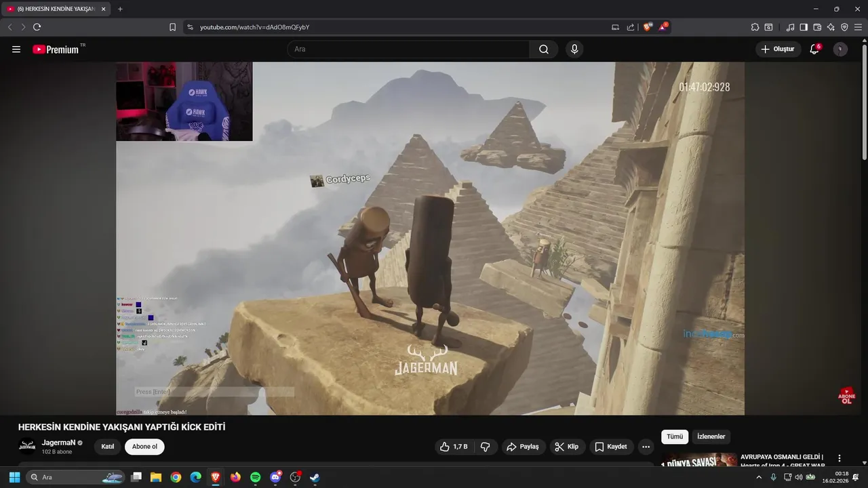
Task: Reload the page with browser refresh
Action: [x=37, y=27]
